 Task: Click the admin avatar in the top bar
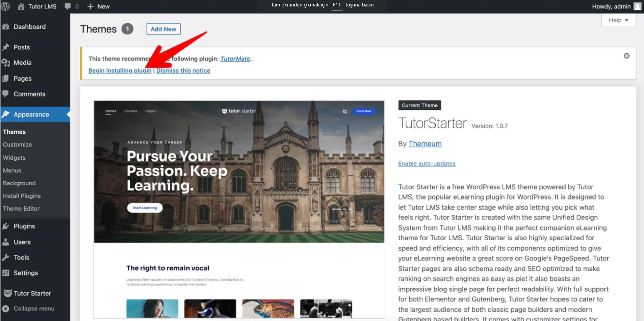(637, 6)
